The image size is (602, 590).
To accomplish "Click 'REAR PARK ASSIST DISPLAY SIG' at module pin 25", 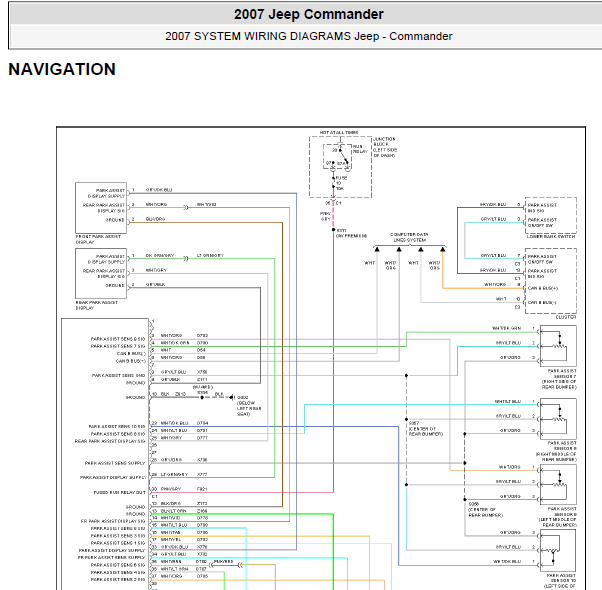I will (110, 441).
